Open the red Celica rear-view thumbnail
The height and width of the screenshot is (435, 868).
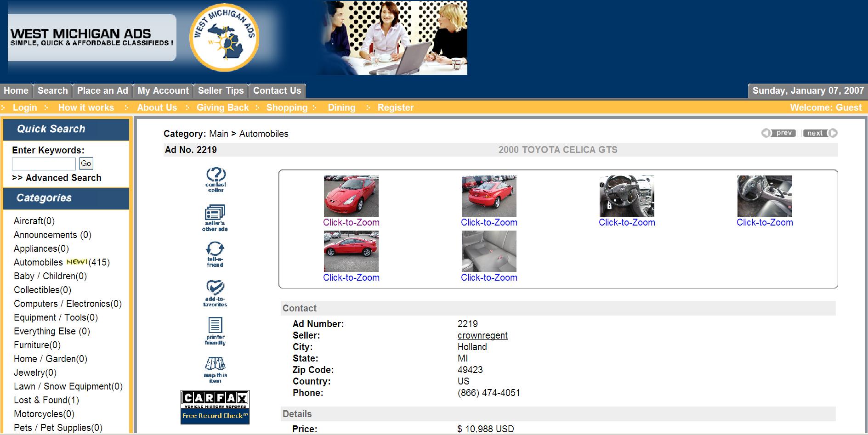pos(489,196)
